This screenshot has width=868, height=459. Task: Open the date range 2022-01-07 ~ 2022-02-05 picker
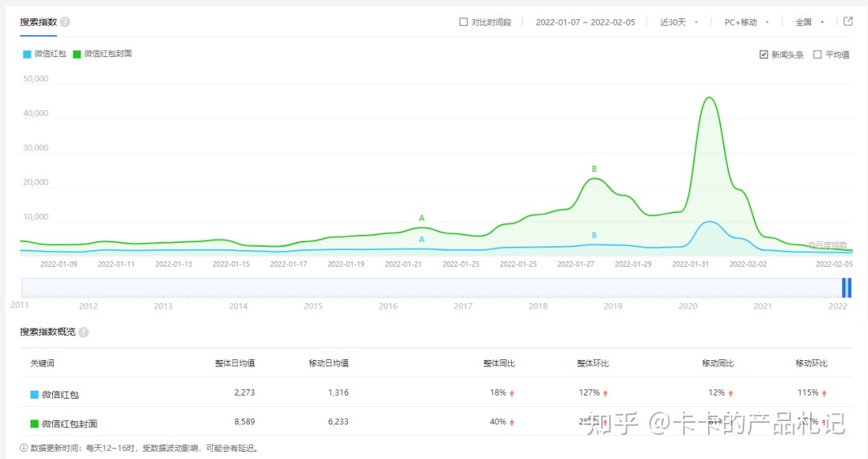(585, 23)
